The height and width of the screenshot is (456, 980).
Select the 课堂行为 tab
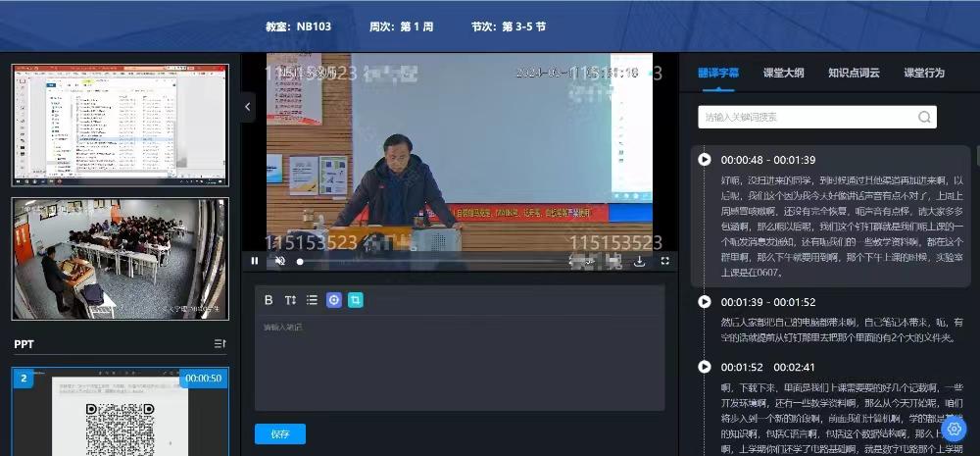click(923, 73)
